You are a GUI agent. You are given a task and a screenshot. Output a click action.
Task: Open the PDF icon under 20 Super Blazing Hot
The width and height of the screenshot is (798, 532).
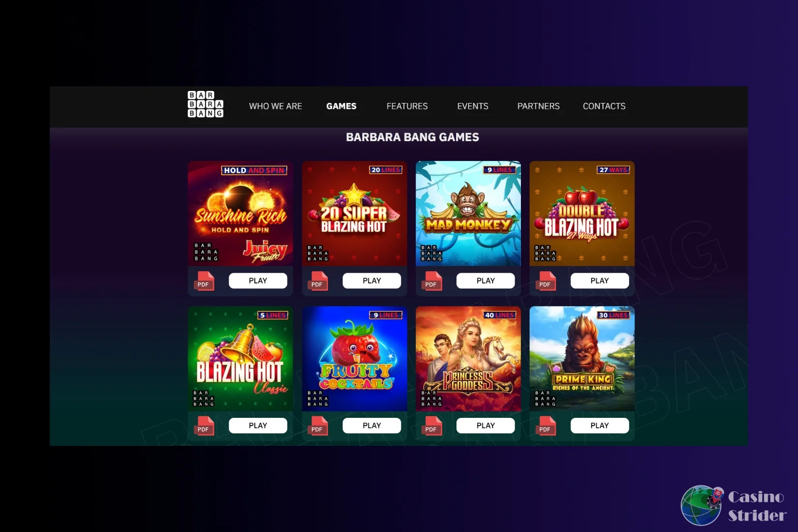pyautogui.click(x=318, y=281)
